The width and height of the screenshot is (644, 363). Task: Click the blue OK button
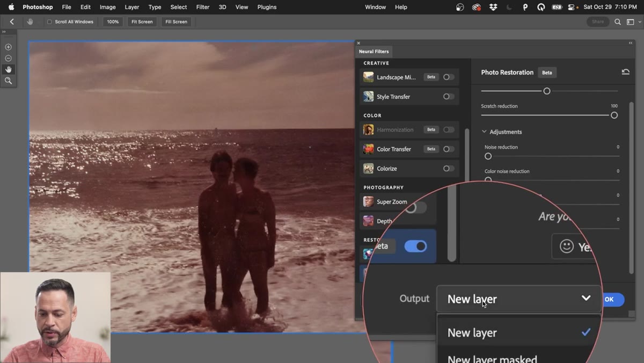click(x=612, y=300)
